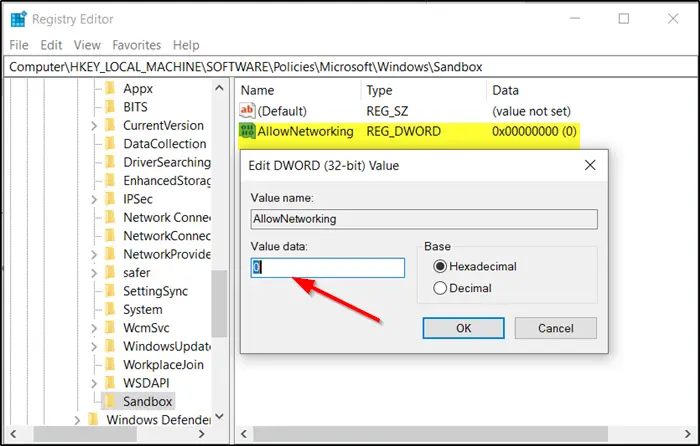The width and height of the screenshot is (700, 446).
Task: Open the Favorites menu
Action: pyautogui.click(x=137, y=45)
